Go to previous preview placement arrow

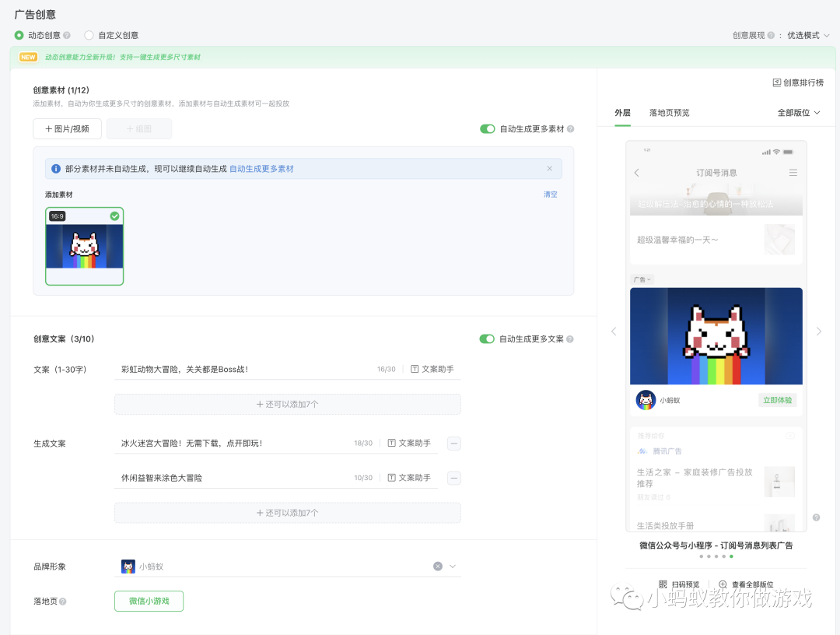point(614,332)
